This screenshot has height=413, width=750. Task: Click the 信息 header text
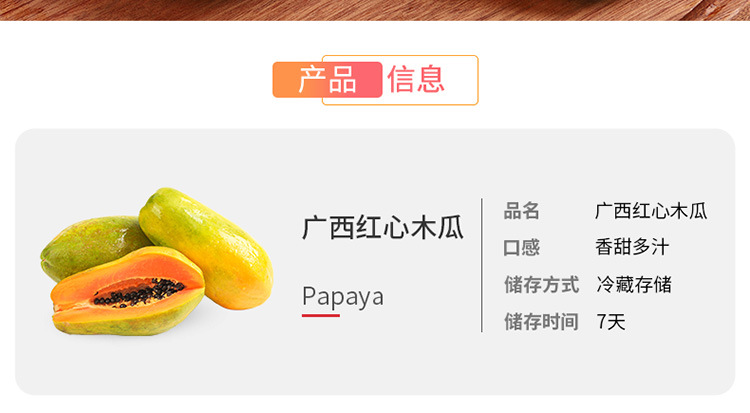(x=416, y=79)
